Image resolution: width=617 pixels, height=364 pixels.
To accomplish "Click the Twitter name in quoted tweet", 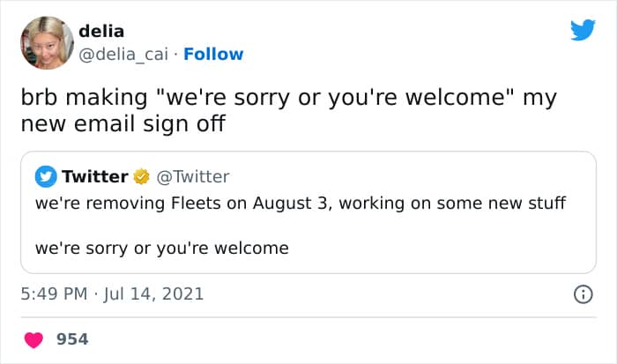I will point(94,177).
